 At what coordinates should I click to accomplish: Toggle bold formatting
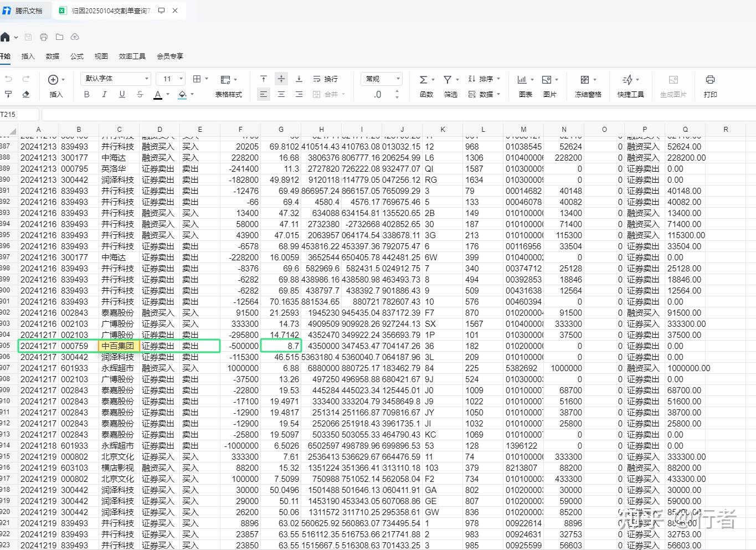coord(86,94)
